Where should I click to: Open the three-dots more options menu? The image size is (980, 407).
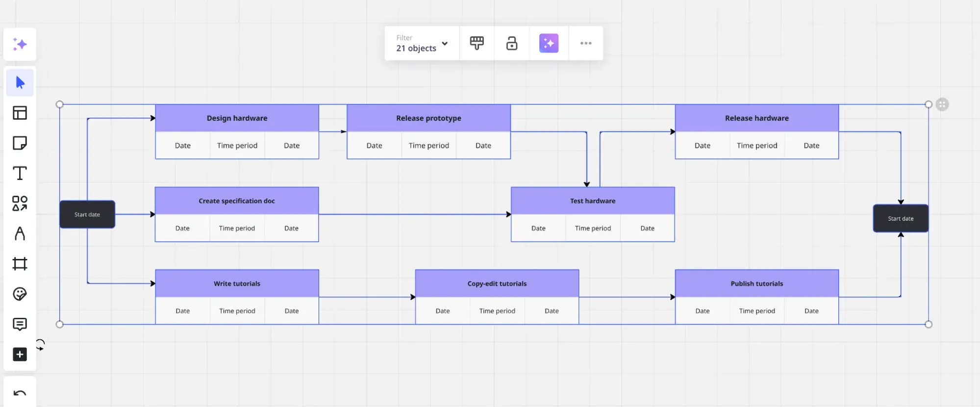pos(586,43)
